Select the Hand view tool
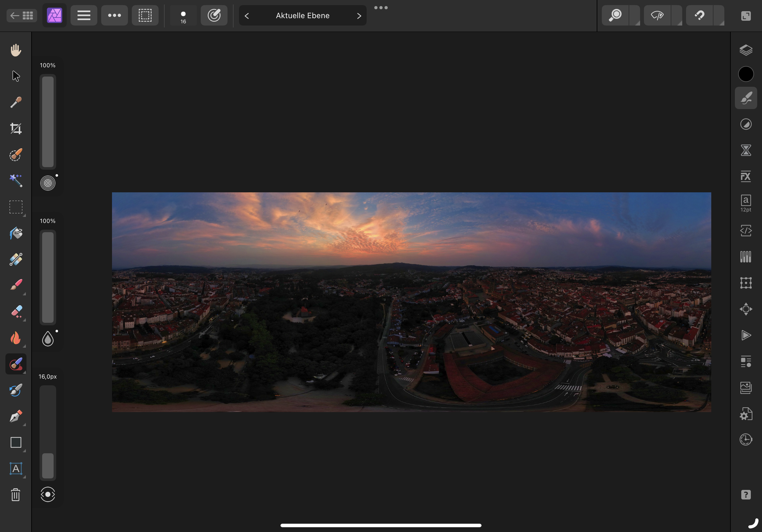This screenshot has width=762, height=532. (x=16, y=50)
